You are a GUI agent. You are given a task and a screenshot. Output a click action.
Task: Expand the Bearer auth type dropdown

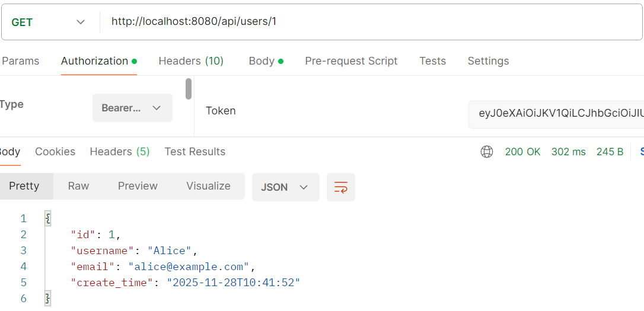click(x=132, y=108)
